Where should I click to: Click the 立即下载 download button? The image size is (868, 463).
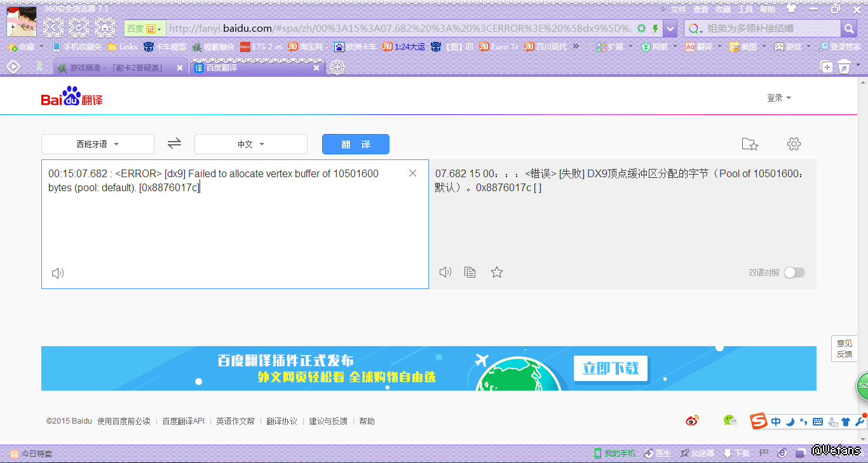click(x=610, y=368)
